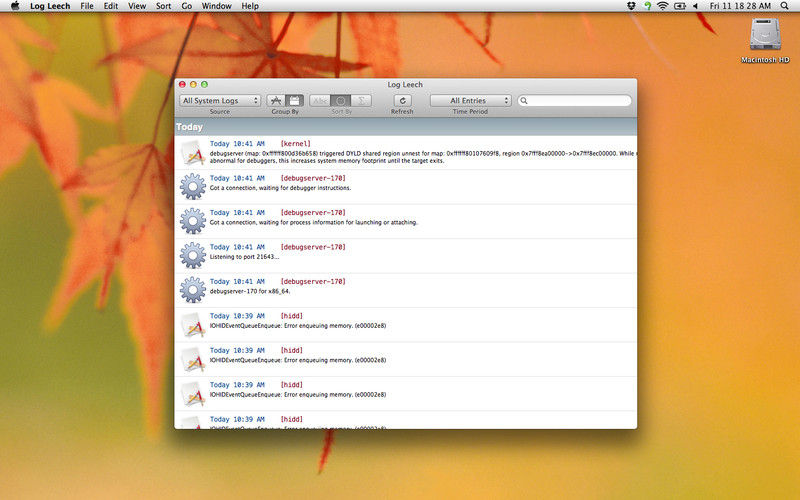The image size is (800, 500).
Task: Click the menu bar clock
Action: tap(740, 6)
